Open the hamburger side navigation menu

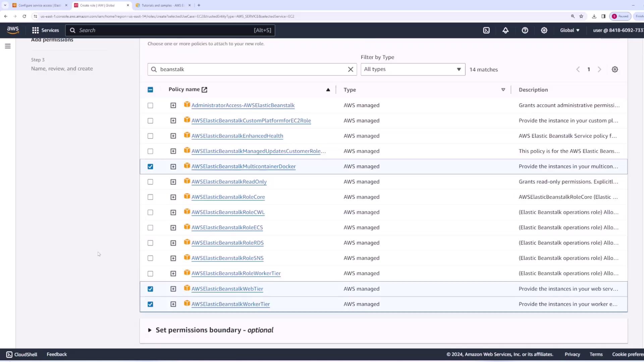8,46
